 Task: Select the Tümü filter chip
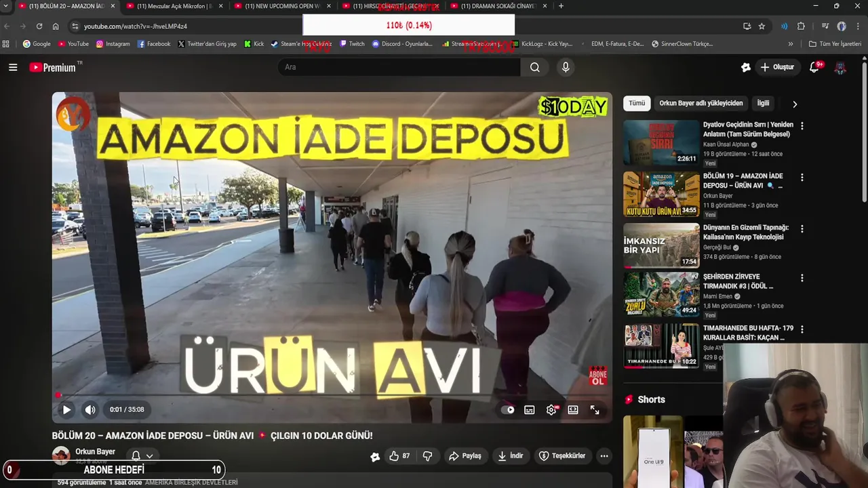637,103
